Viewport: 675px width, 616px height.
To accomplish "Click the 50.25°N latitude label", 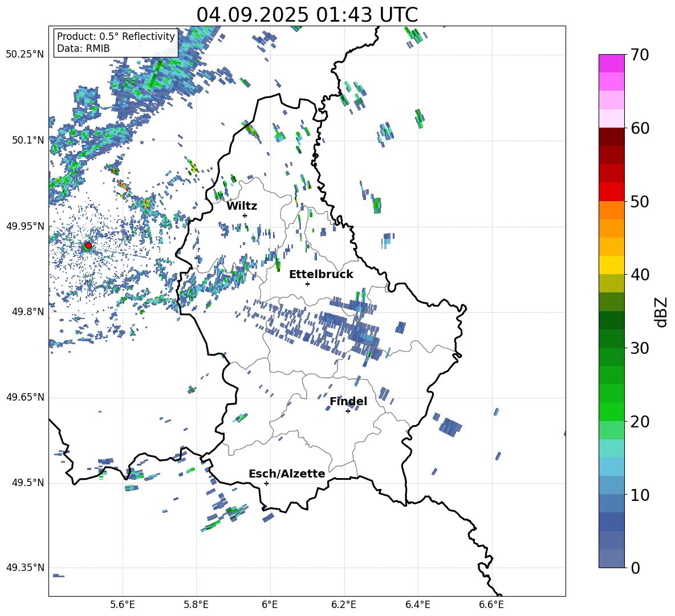I will (25, 55).
